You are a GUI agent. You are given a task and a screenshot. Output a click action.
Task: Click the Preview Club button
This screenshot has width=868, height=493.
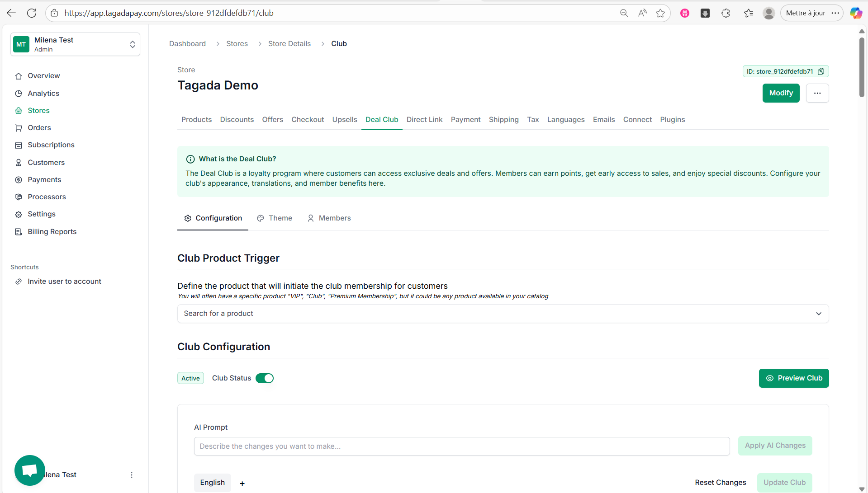794,378
